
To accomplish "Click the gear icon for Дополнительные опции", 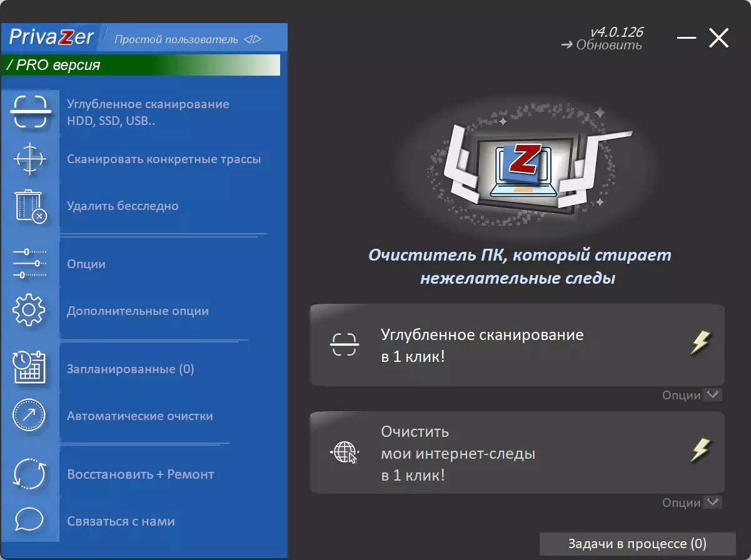I will (29, 311).
